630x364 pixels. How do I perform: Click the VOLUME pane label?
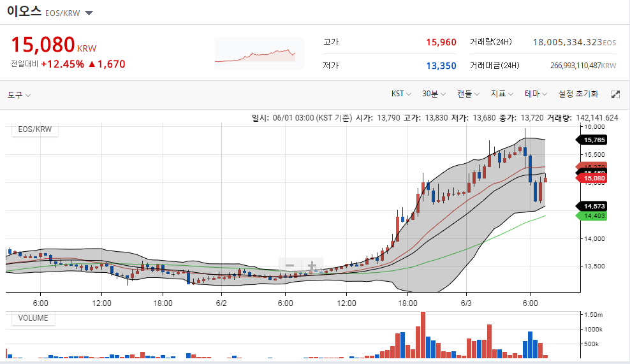click(33, 318)
